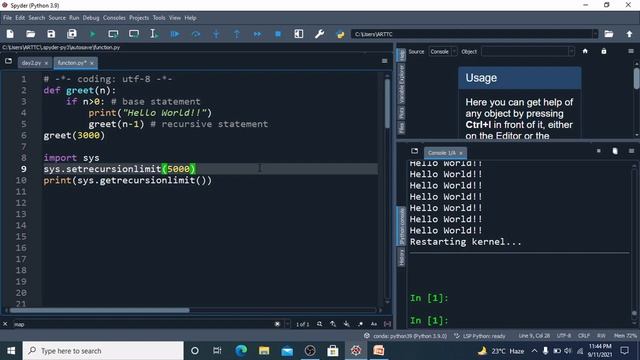Switch to the Plots vertical tab
Viewport: 640px width, 360px height.
tap(402, 113)
